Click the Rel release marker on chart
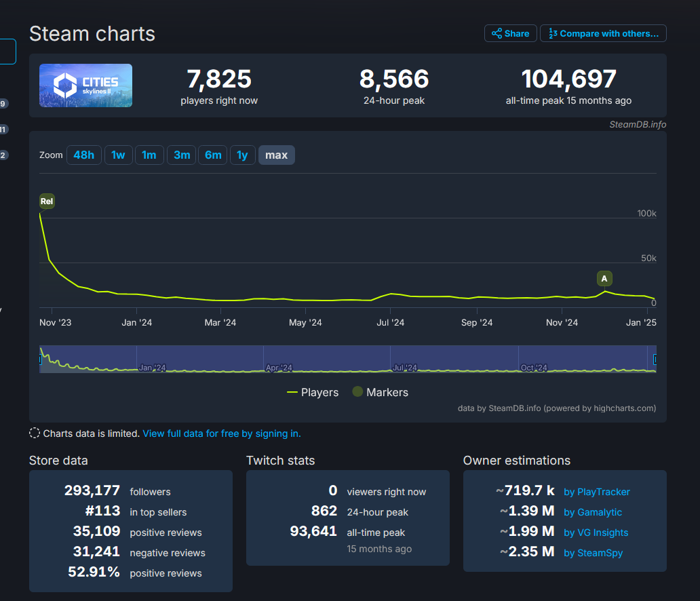 [x=47, y=201]
